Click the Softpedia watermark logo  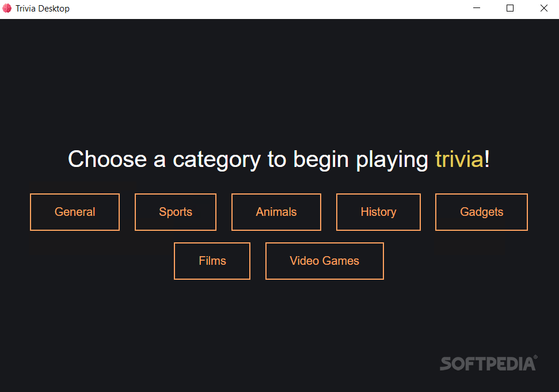tap(488, 363)
